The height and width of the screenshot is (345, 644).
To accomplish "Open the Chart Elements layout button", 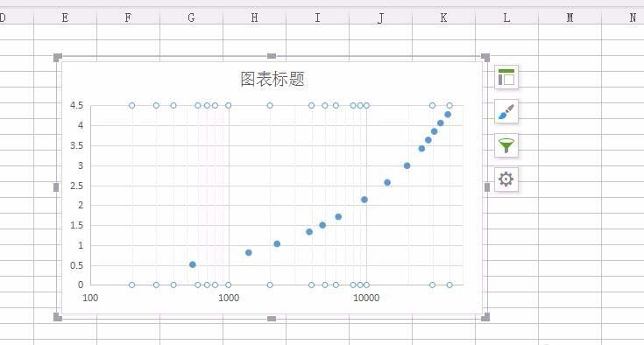I will pyautogui.click(x=506, y=77).
